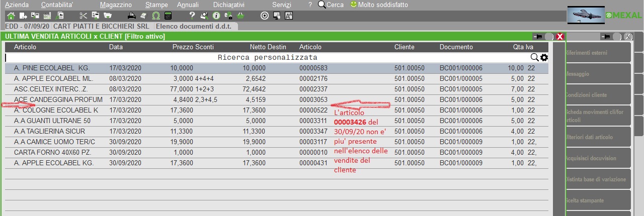This screenshot has width=644, height=216.
Task: Click the target circle toolbar icon
Action: [265, 16]
